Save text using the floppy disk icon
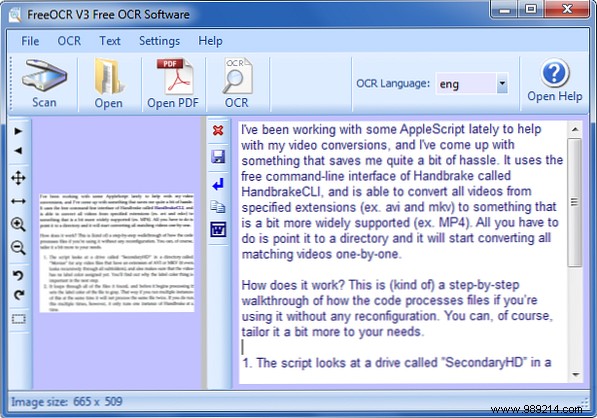597x418 pixels. point(218,156)
